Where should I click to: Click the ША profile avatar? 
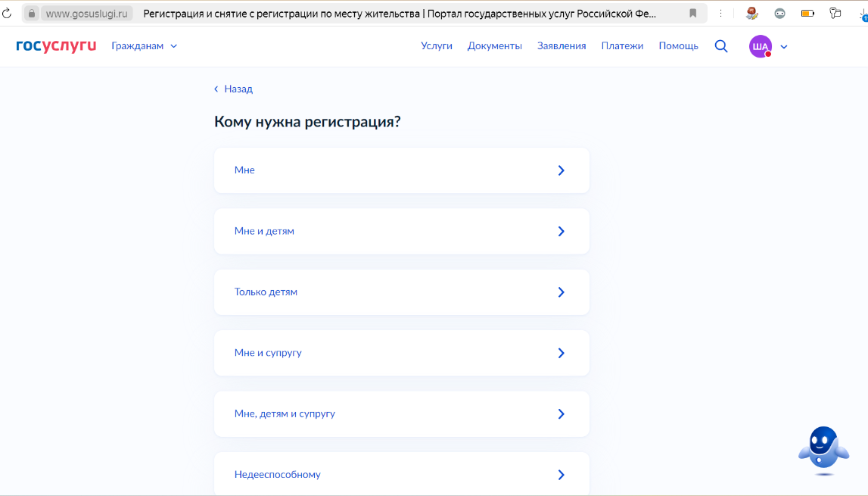click(760, 46)
